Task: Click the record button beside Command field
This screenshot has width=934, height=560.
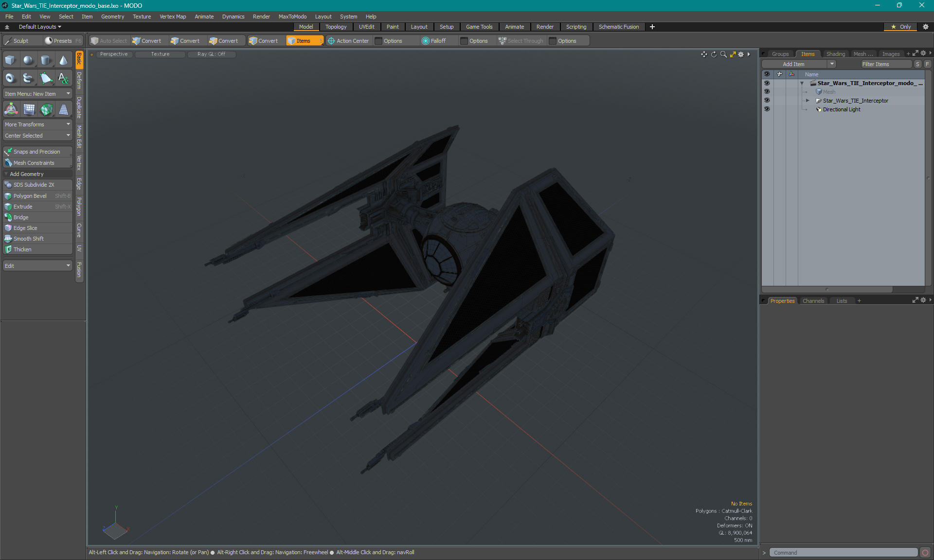Action: point(925,553)
